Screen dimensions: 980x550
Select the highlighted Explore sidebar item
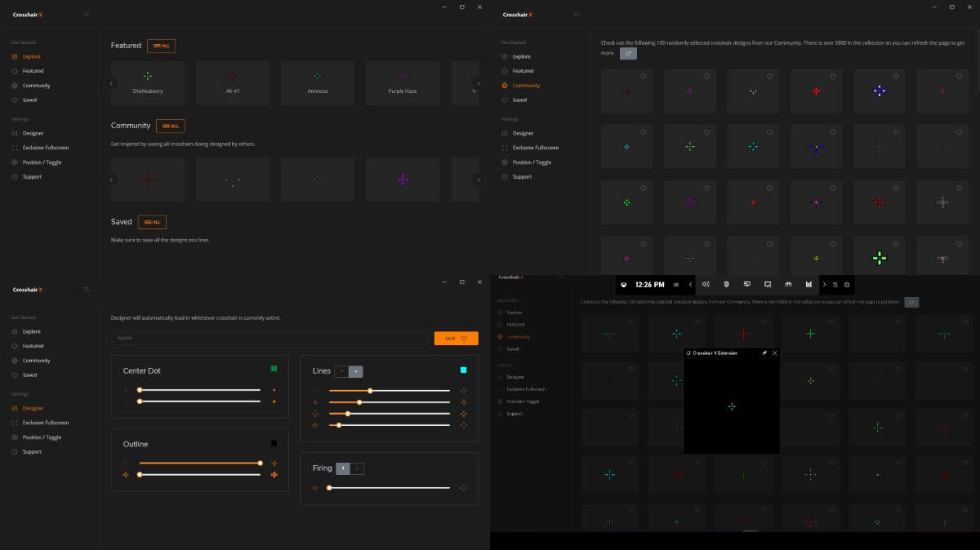coord(31,56)
